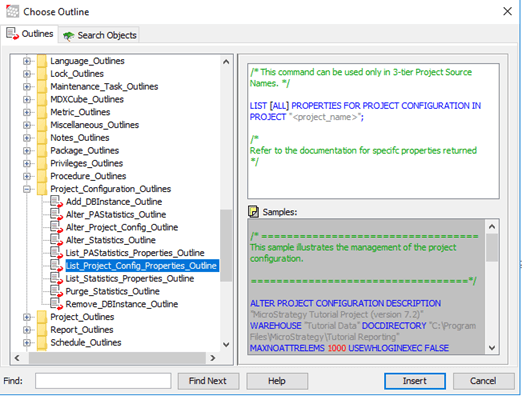
Task: Expand the Lock_Outlines tree node
Action: pos(27,74)
